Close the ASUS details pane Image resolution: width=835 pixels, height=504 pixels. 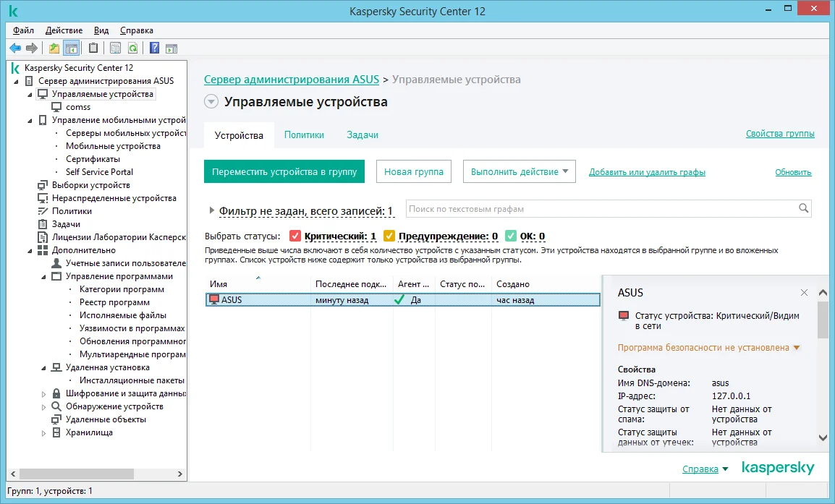click(804, 293)
